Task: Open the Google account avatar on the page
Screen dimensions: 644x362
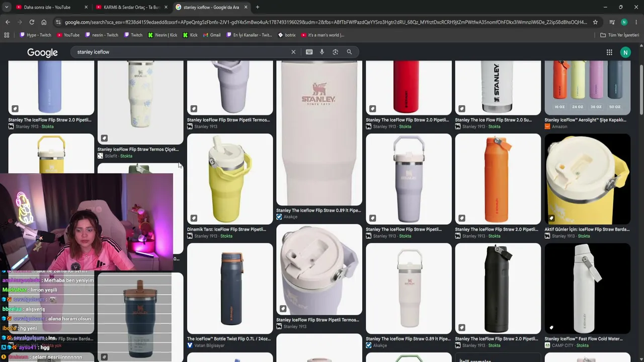Action: [625, 52]
